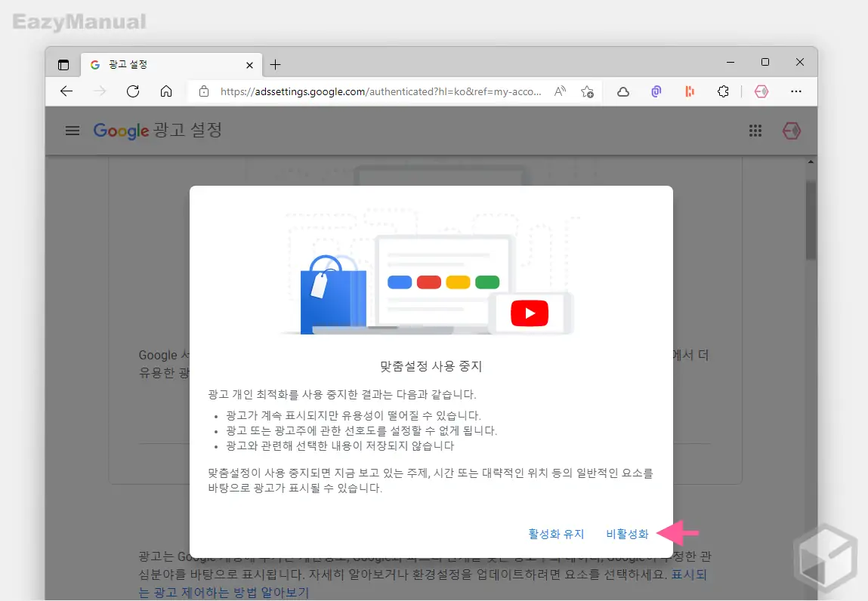Click the browser back arrow
The height and width of the screenshot is (601, 868).
(x=66, y=91)
